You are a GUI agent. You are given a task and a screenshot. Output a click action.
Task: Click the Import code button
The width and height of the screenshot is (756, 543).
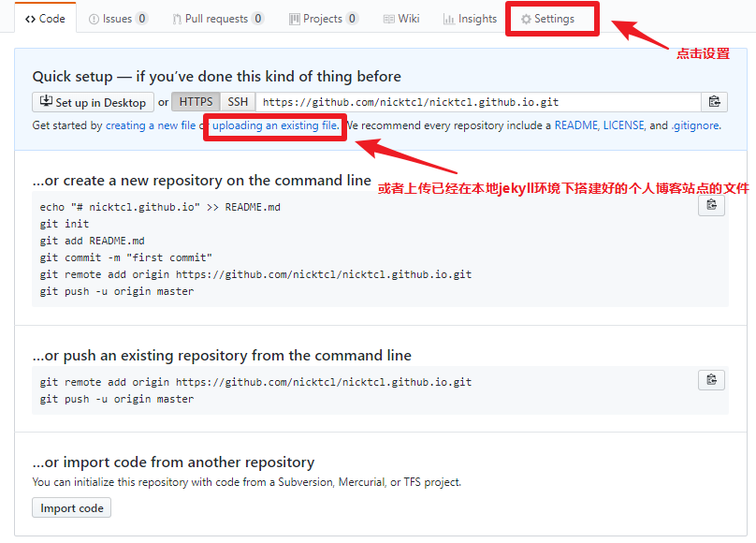coord(72,508)
